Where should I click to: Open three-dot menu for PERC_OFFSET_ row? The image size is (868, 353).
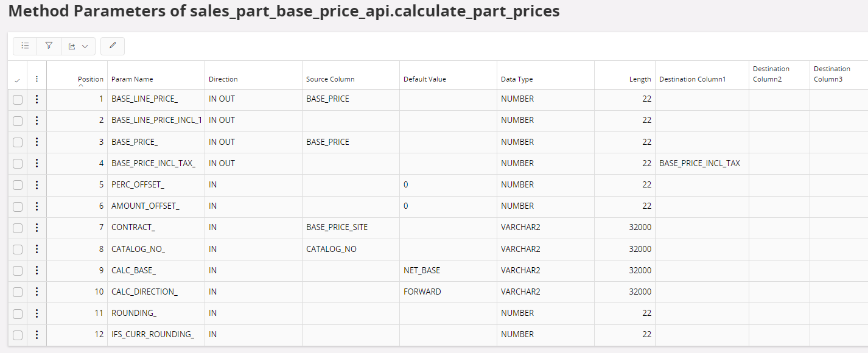point(37,185)
